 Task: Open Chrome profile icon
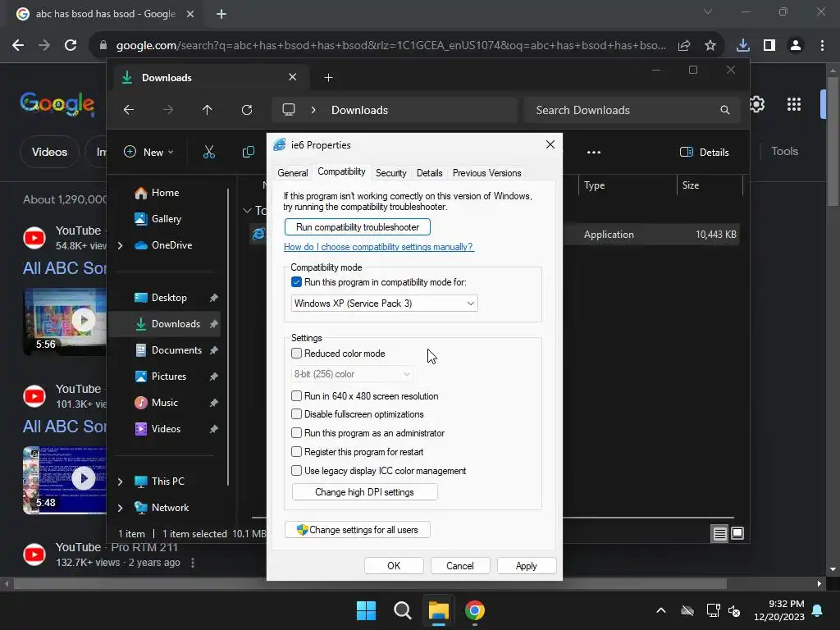point(796,46)
